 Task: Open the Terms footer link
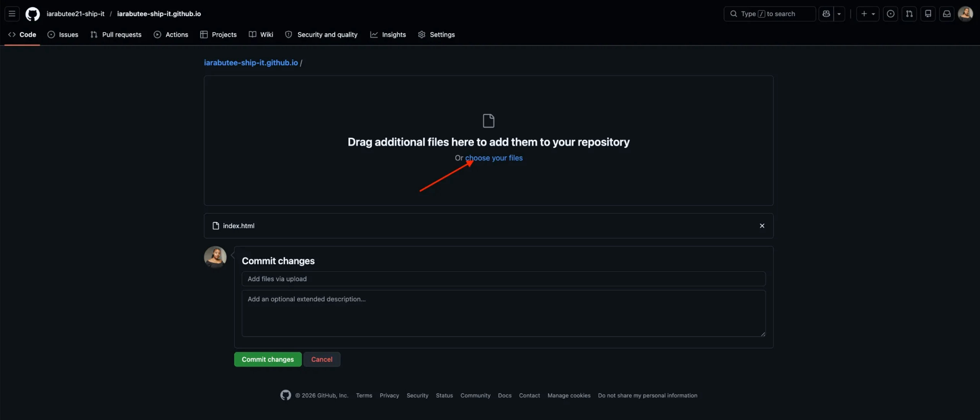pos(364,395)
